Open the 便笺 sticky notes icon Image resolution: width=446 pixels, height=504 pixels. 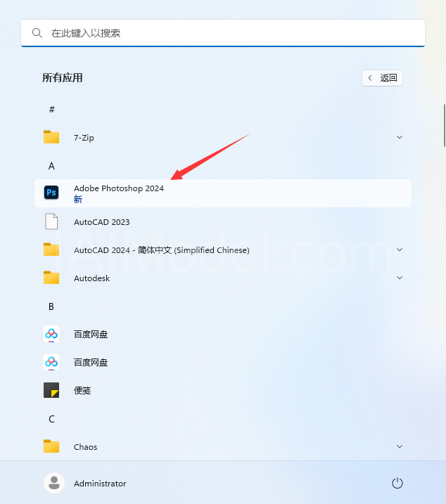[51, 390]
